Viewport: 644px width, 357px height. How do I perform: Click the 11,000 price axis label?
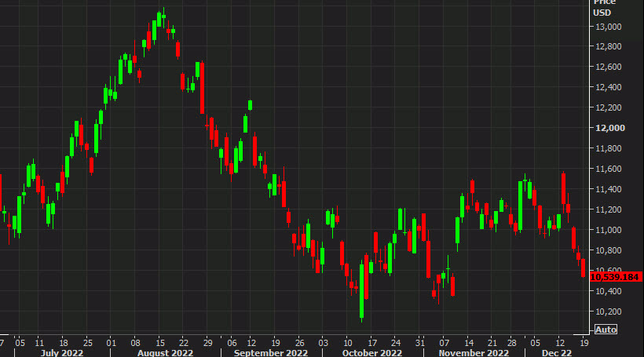click(x=609, y=230)
